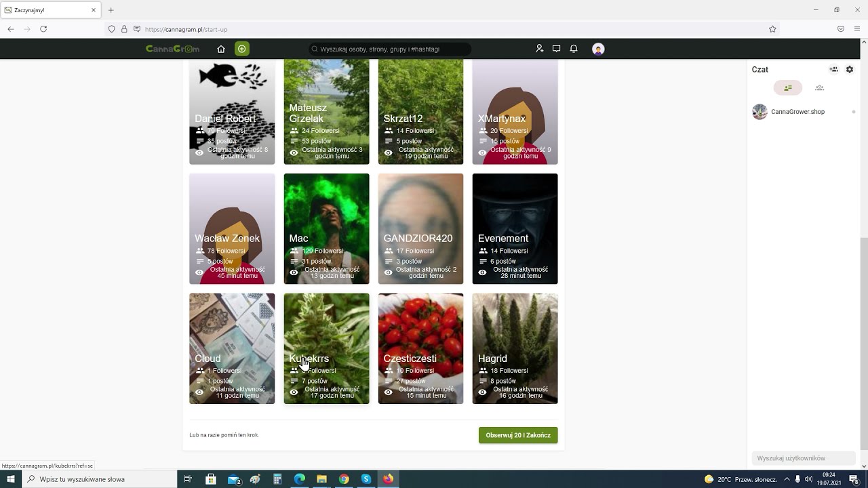
Task: Open Microsoft Store taskbar icon
Action: (211, 479)
